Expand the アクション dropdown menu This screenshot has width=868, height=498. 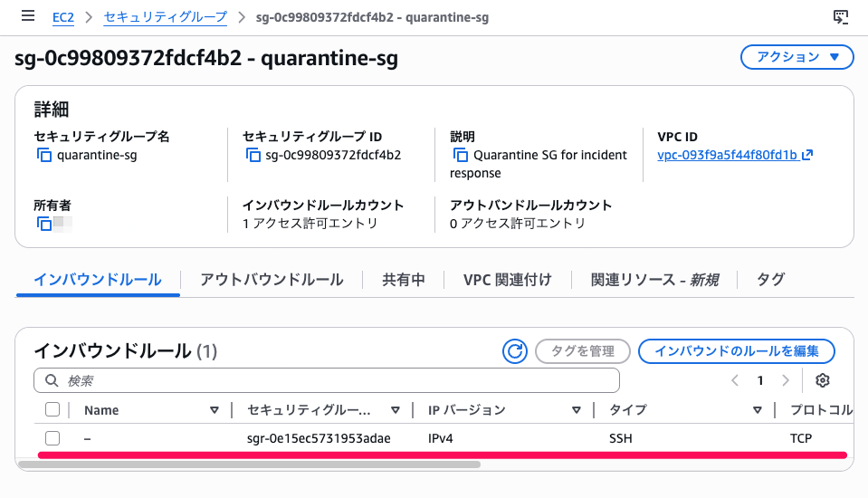point(796,57)
